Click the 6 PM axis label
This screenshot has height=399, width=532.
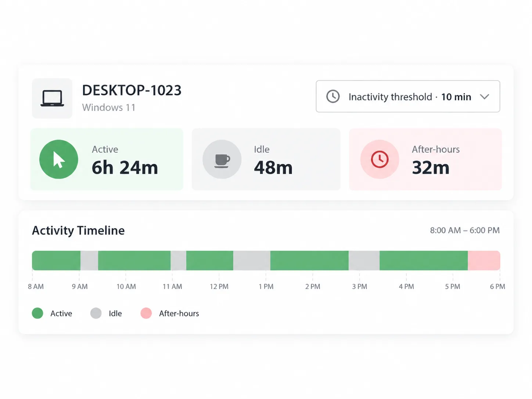coord(497,287)
